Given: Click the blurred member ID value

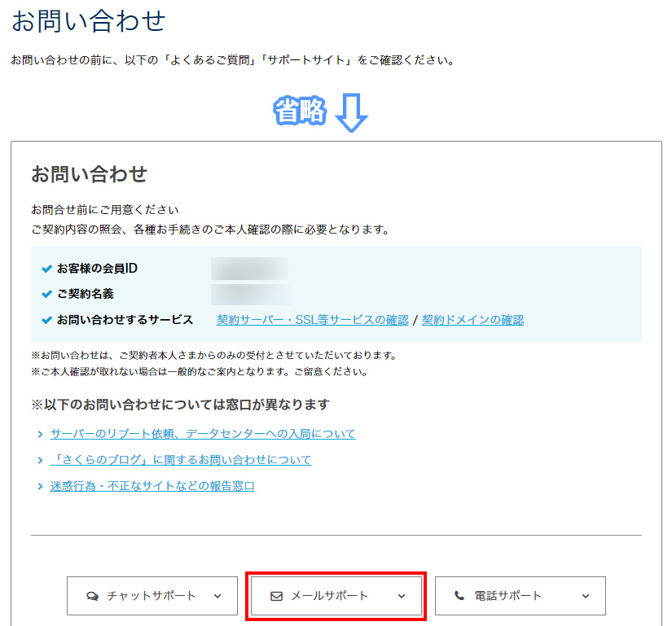Looking at the screenshot, I should click(x=249, y=269).
